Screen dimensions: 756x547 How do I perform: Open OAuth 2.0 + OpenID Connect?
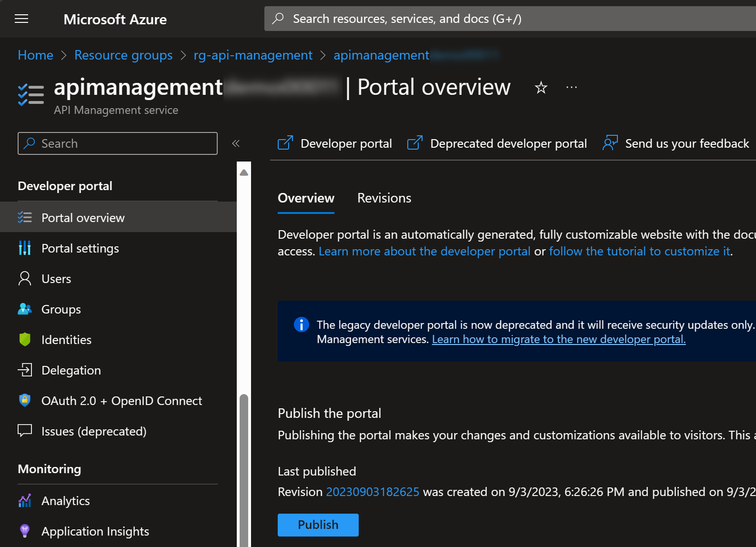tap(118, 400)
